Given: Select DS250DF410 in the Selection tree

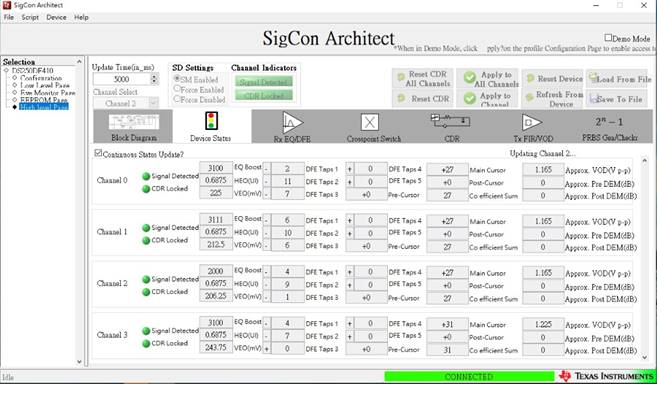Looking at the screenshot, I should pos(32,71).
